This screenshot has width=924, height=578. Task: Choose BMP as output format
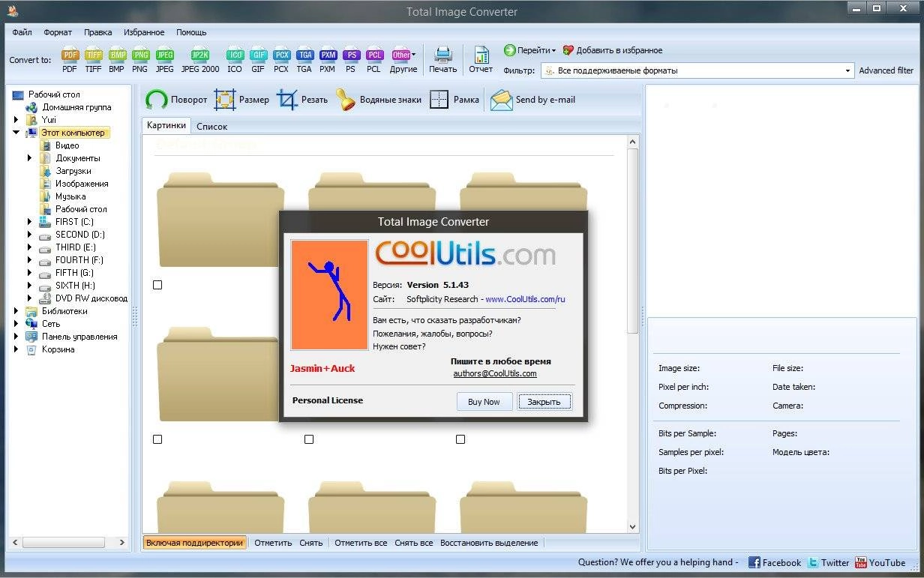pyautogui.click(x=117, y=60)
